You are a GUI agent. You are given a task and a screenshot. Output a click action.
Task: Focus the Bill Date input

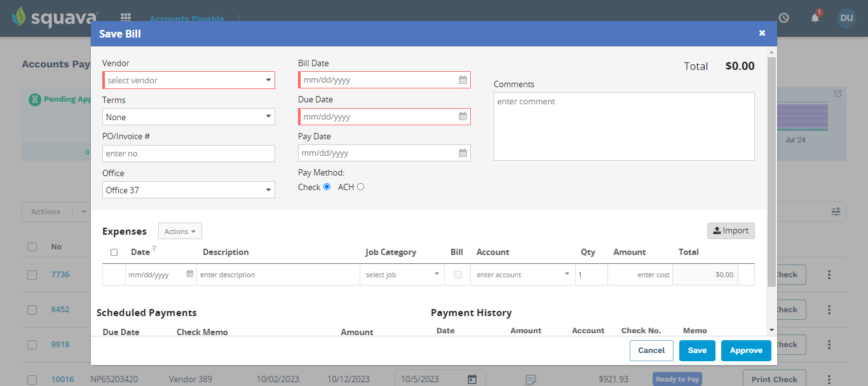tap(384, 80)
